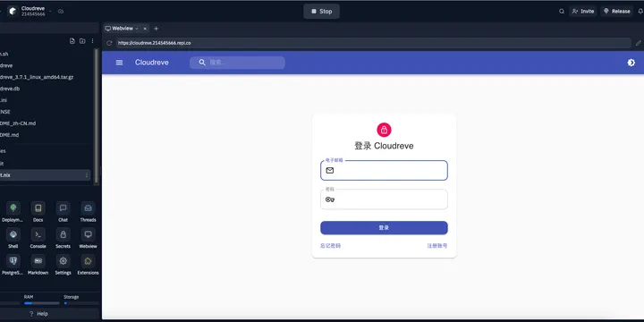The height and width of the screenshot is (322, 644).
Task: Click the red lock avatar on login card
Action: point(384,130)
